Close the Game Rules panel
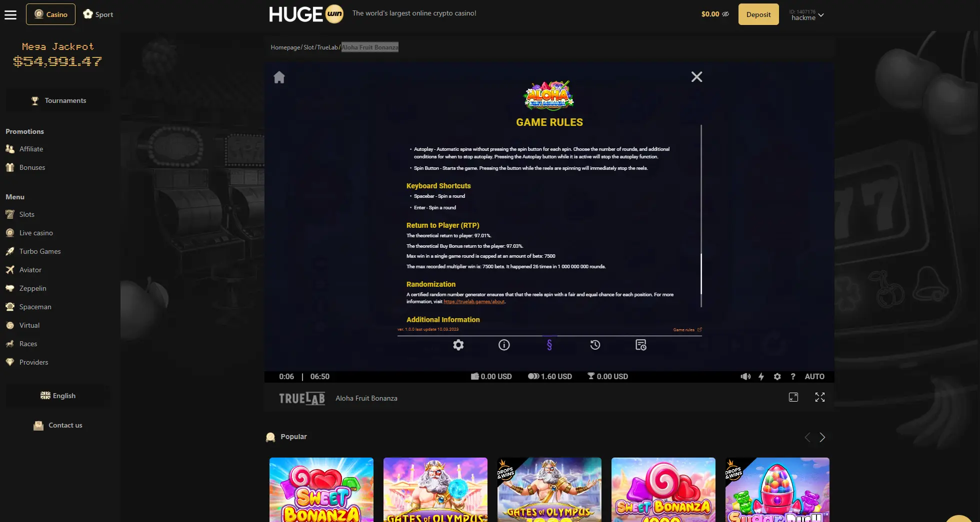This screenshot has height=522, width=980. 696,76
